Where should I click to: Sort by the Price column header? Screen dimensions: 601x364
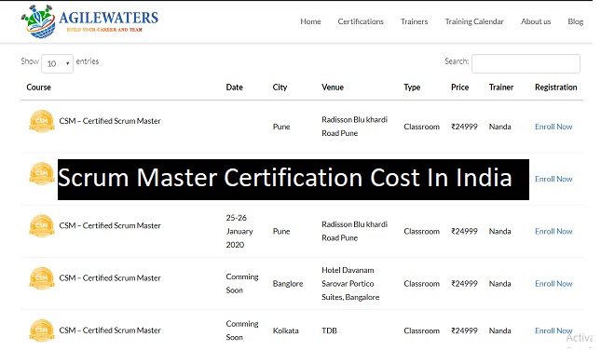click(x=460, y=88)
